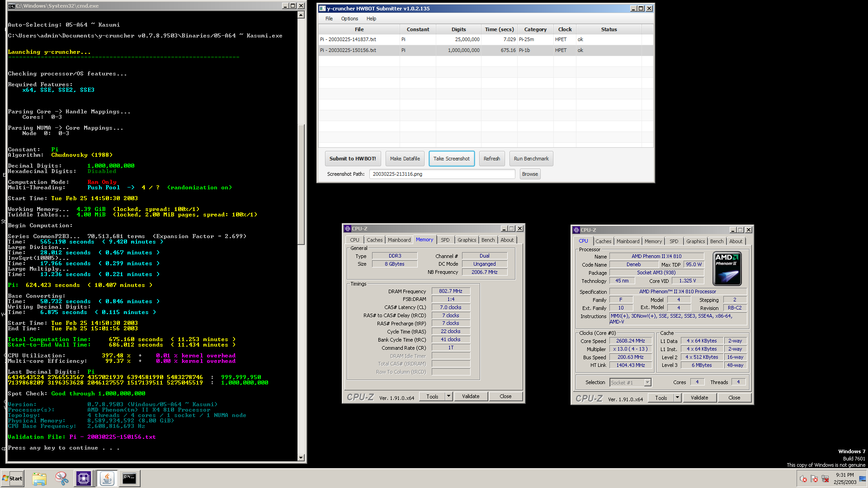The image size is (868, 488).
Task: Click the CPU-Z taskbar icon
Action: tap(84, 479)
